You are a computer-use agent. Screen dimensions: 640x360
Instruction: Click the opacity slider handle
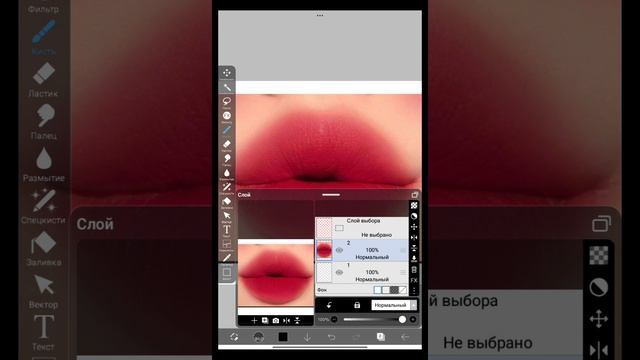tap(402, 319)
